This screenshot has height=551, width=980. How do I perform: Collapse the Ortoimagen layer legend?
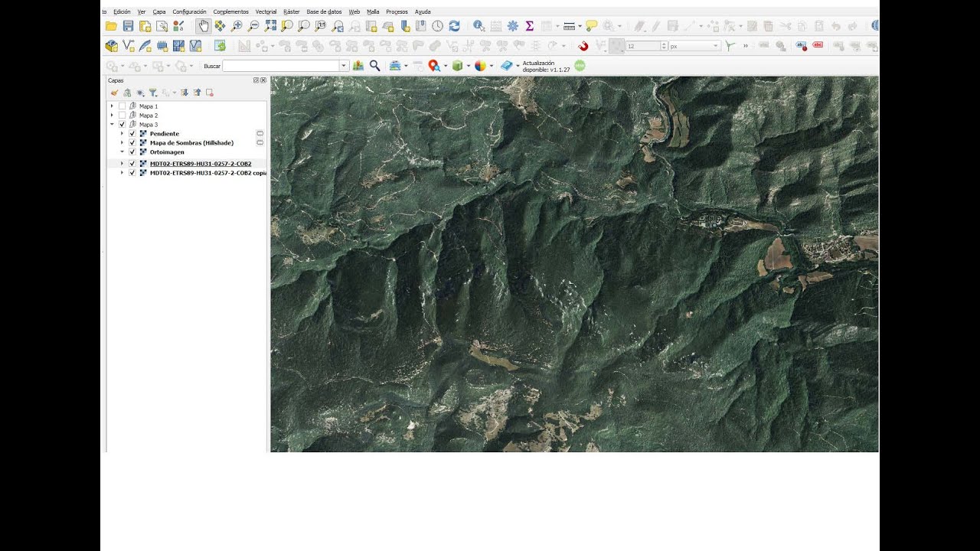[122, 152]
